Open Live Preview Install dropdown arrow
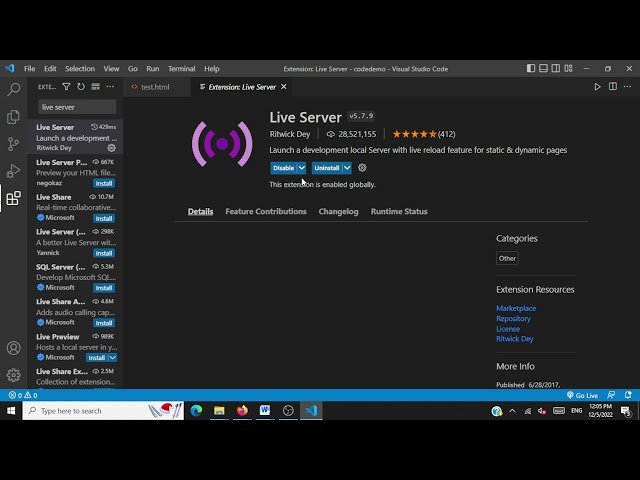This screenshot has height=480, width=640. point(112,357)
